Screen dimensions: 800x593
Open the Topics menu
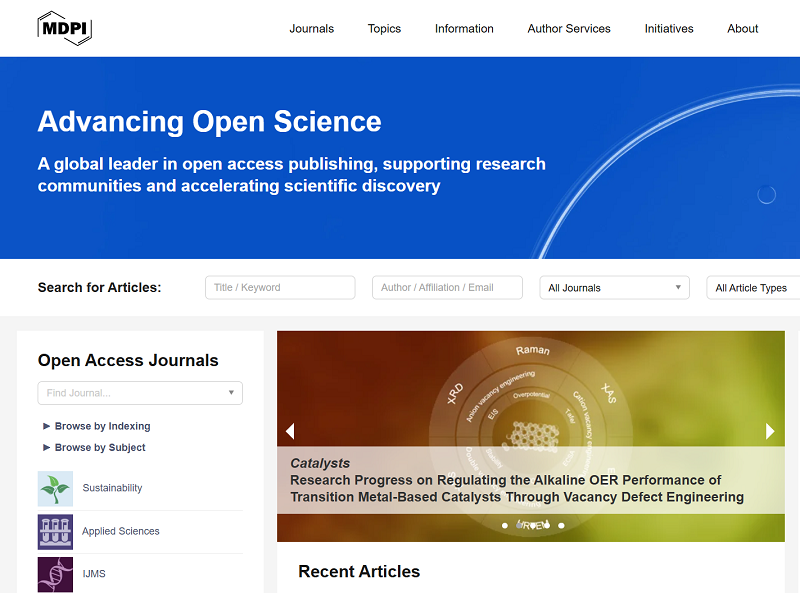pyautogui.click(x=384, y=29)
